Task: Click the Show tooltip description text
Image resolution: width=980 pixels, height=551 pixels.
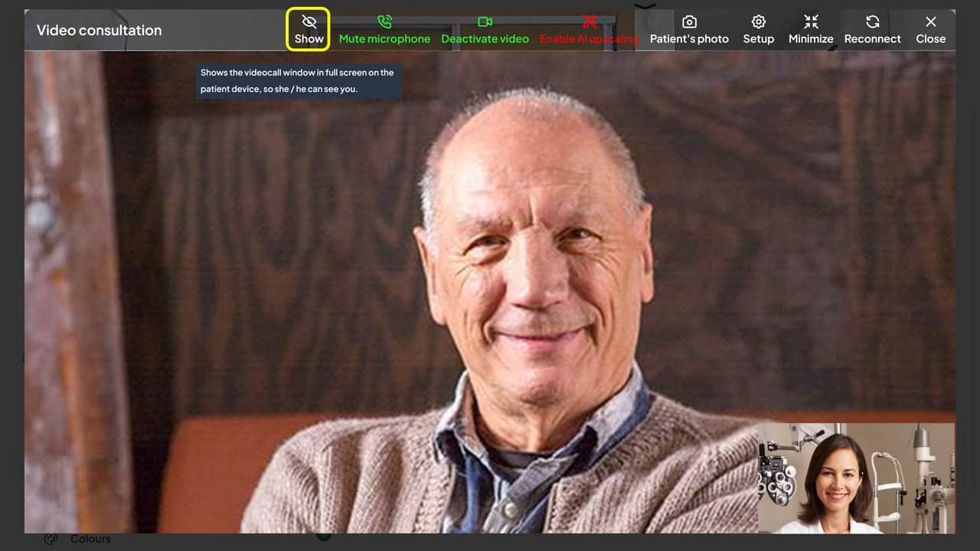Action: (x=298, y=81)
